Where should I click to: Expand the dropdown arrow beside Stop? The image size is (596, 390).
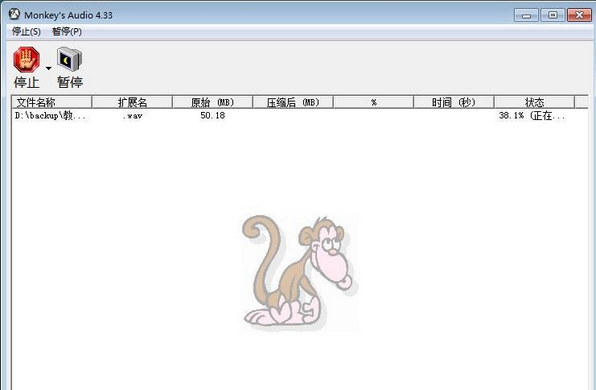click(48, 68)
